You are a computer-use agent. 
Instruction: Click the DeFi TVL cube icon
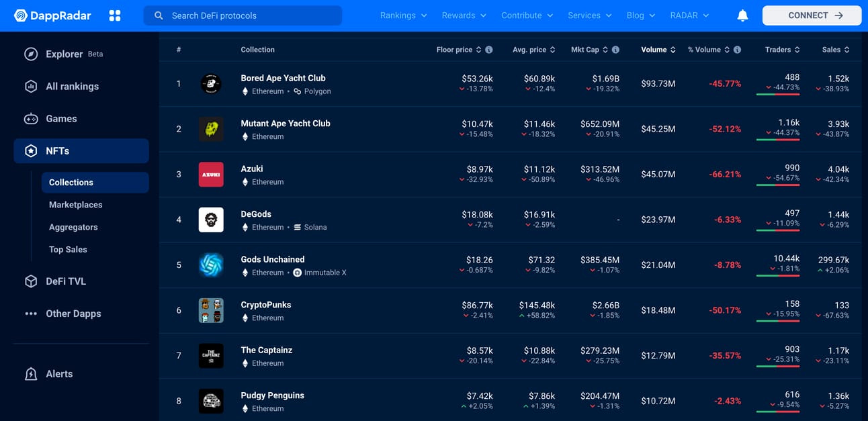tap(31, 281)
